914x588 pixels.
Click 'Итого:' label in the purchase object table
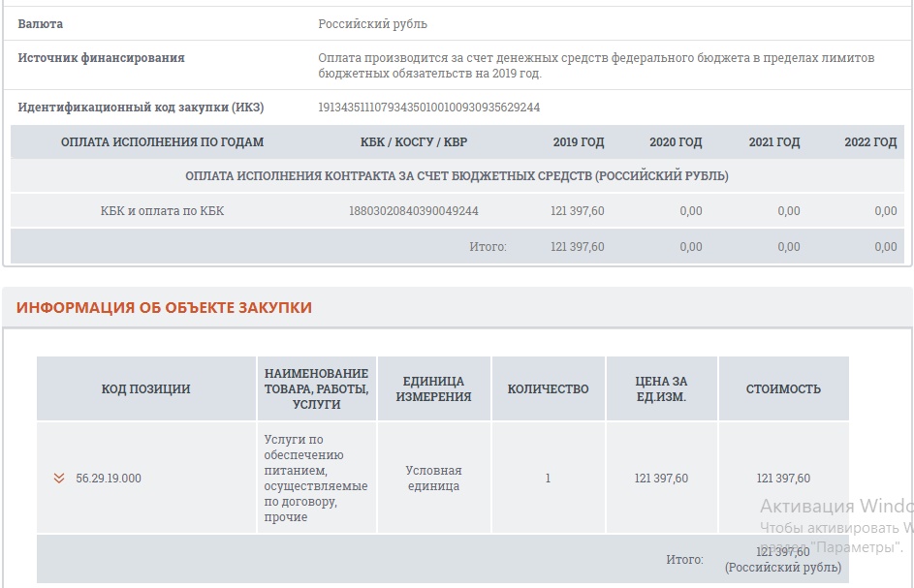pos(684,560)
